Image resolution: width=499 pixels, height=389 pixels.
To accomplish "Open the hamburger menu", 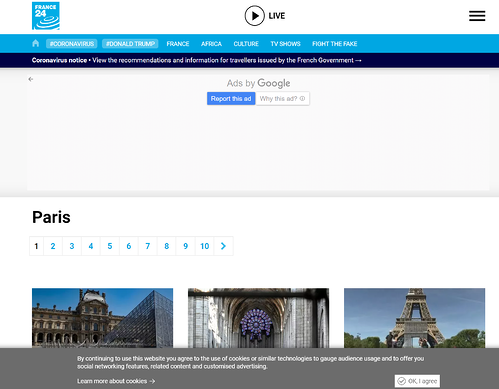I will click(477, 16).
